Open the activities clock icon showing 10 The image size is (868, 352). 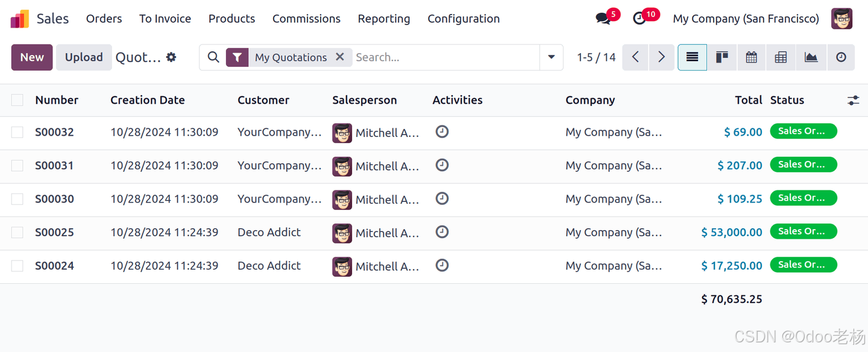[x=640, y=19]
